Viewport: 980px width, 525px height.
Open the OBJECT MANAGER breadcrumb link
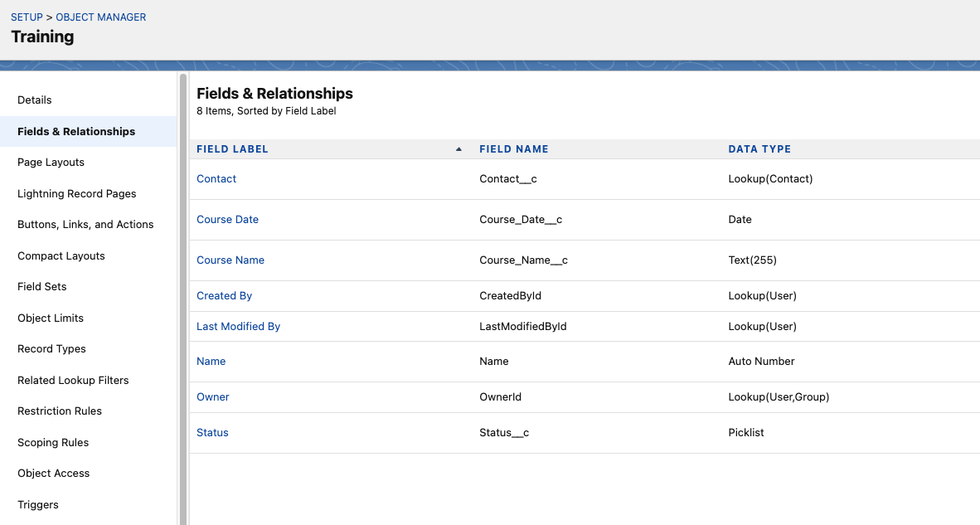coord(100,17)
